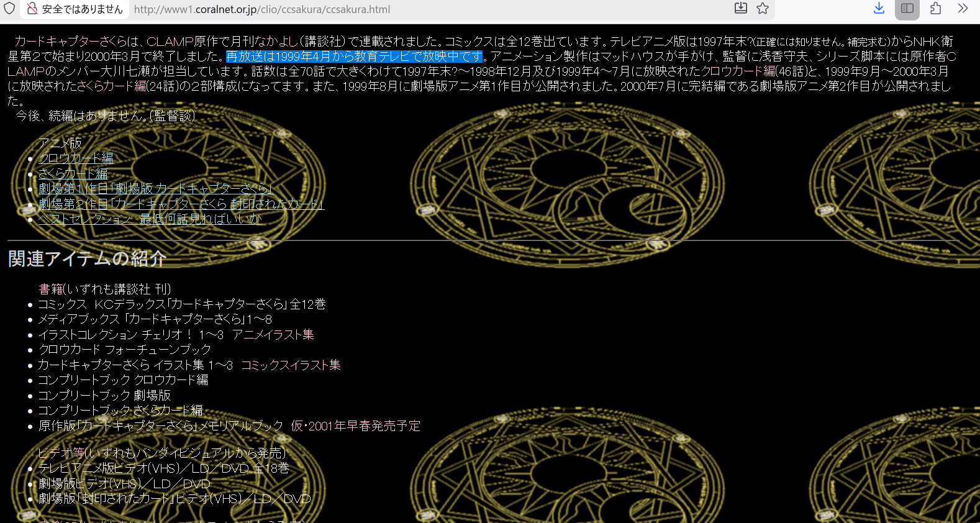This screenshot has width=980, height=523.
Task: Open the さくらカード編 link
Action: point(73,174)
